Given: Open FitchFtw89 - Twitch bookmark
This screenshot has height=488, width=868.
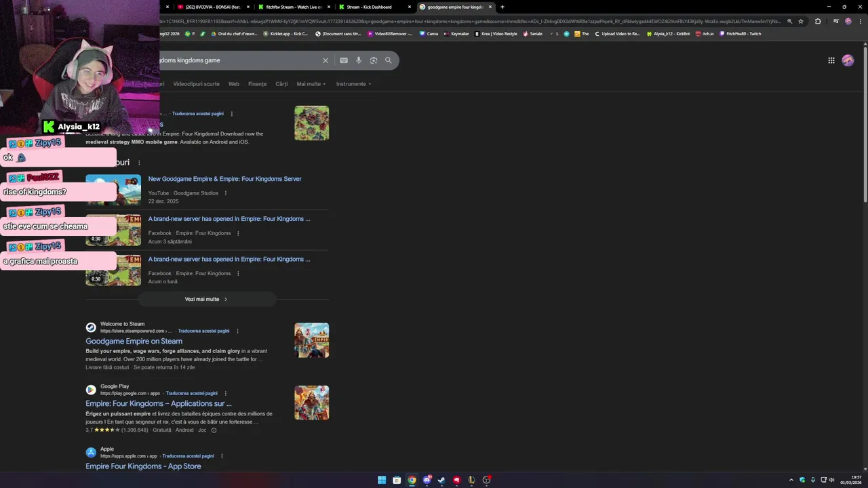Looking at the screenshot, I should pos(741,34).
